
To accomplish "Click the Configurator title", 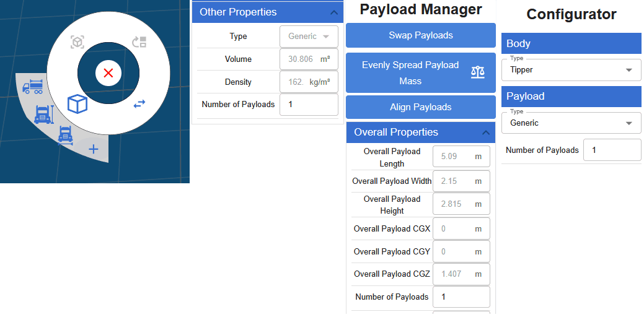I will [x=571, y=14].
